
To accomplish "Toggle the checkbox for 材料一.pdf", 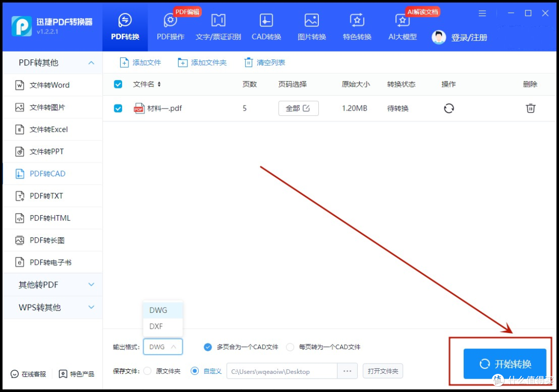I will (118, 108).
